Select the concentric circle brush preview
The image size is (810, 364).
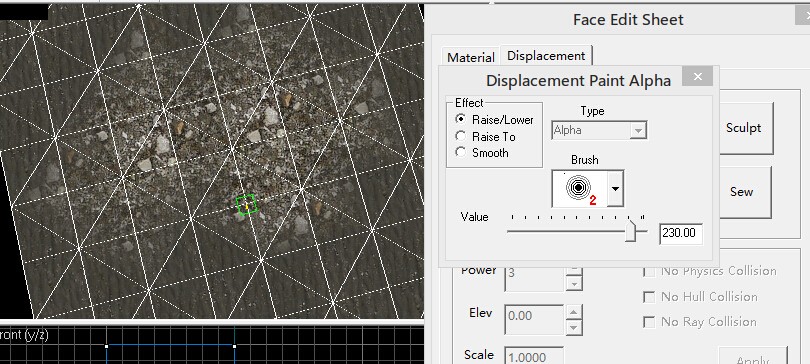click(x=579, y=188)
